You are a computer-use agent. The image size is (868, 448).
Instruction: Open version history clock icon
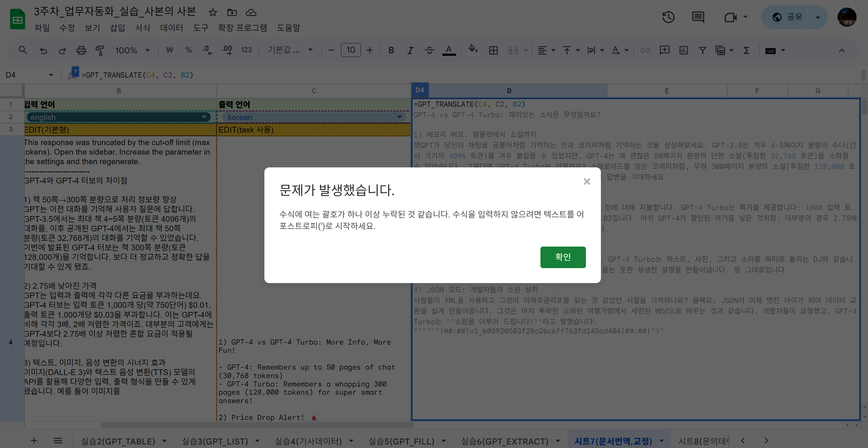tap(668, 17)
